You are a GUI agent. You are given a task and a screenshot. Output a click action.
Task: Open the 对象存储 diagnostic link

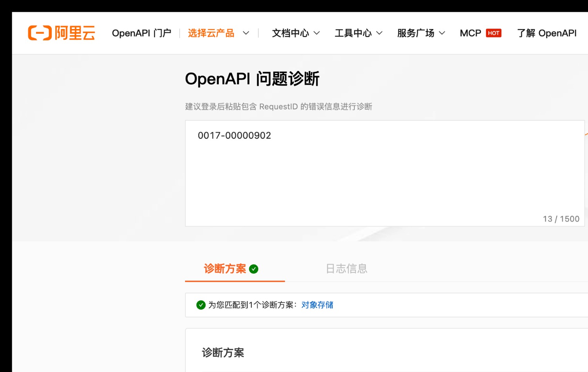pyautogui.click(x=317, y=305)
